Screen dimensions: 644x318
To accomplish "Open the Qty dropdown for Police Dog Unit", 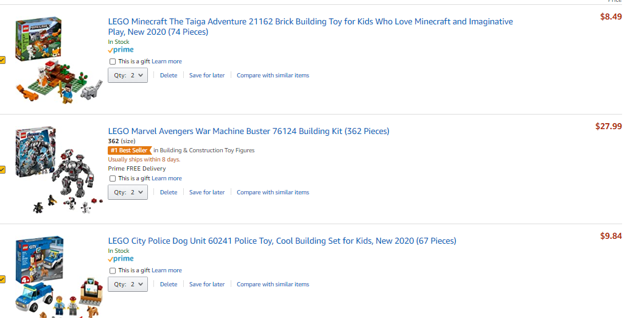I will pyautogui.click(x=128, y=284).
